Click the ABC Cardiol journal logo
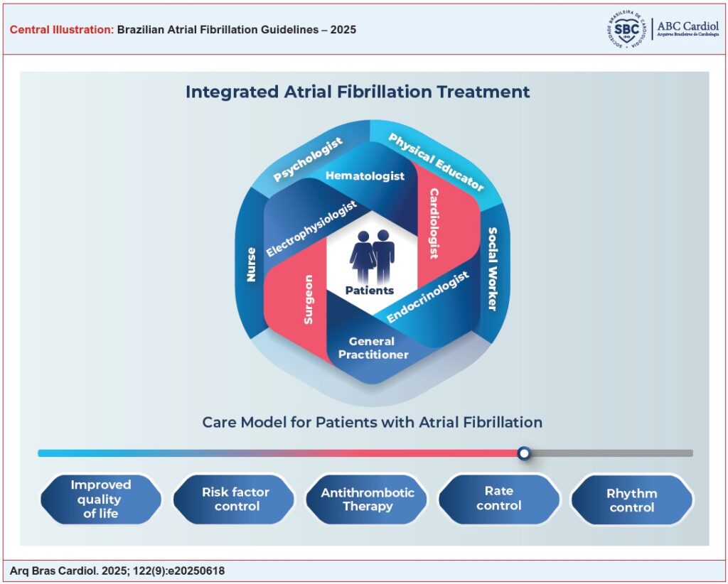 pos(687,29)
